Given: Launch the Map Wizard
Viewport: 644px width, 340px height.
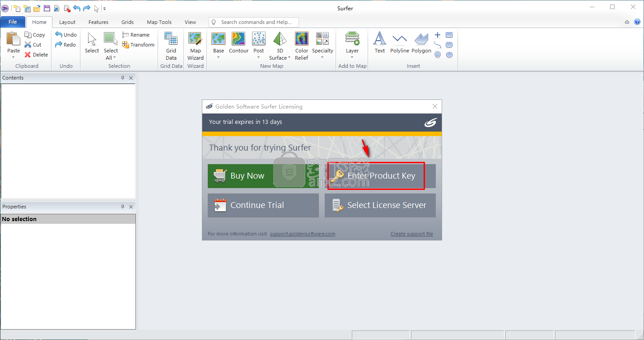Looking at the screenshot, I should [196, 46].
